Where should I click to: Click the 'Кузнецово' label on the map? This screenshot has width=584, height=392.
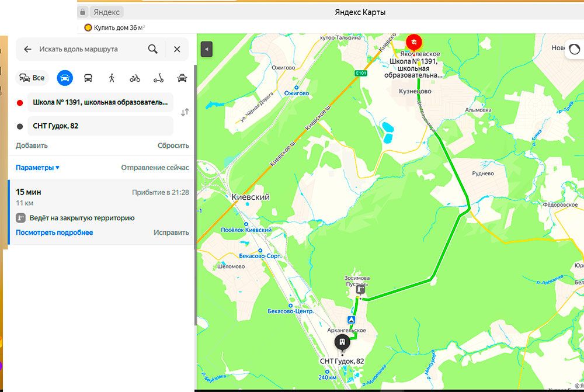coord(415,91)
